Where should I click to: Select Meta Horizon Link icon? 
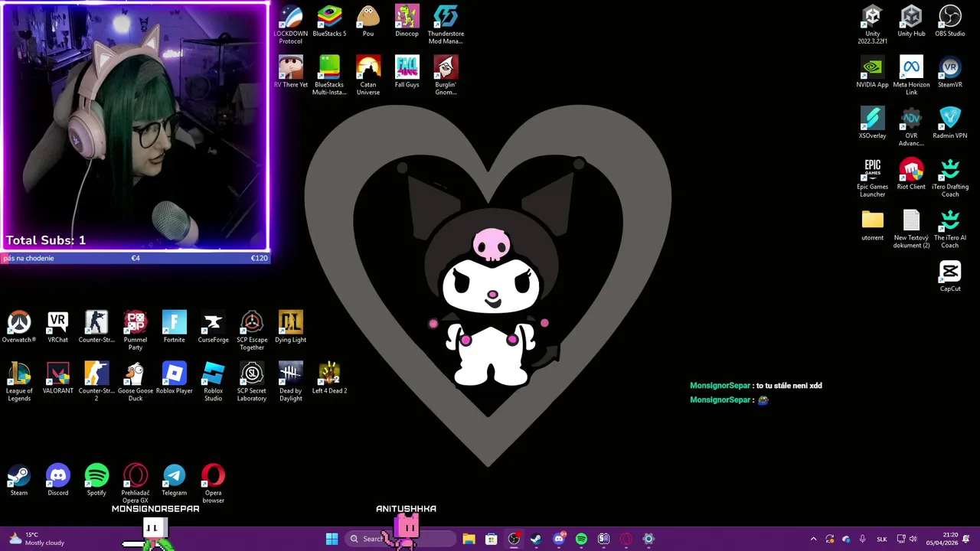point(911,76)
